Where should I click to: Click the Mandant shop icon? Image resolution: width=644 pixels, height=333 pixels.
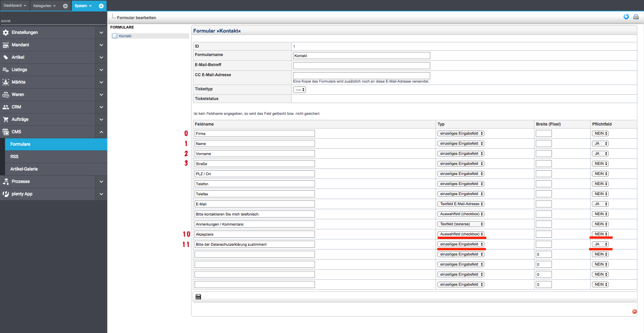coord(6,45)
